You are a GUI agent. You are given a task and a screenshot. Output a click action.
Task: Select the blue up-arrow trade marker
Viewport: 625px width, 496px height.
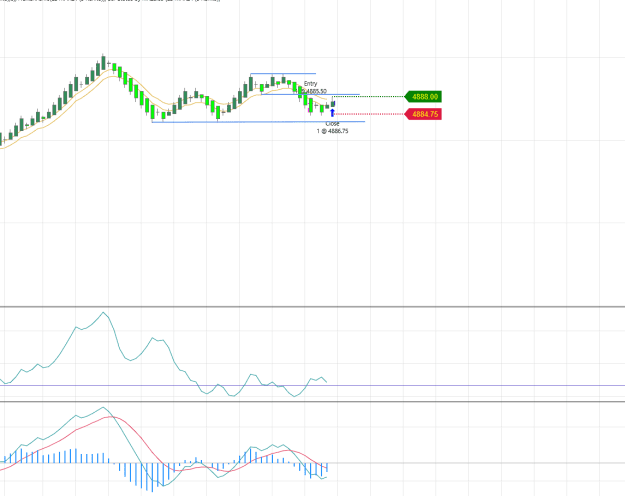332,113
